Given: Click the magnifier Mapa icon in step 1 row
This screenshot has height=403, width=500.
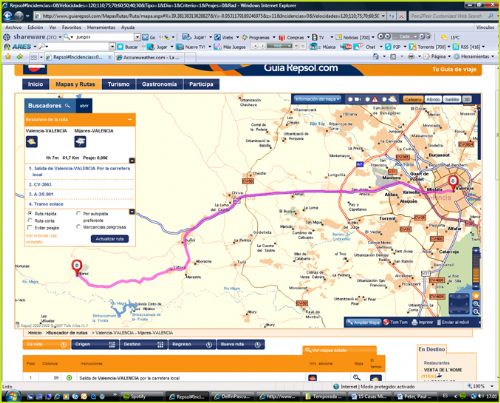Looking at the screenshot, I should pos(356,377).
